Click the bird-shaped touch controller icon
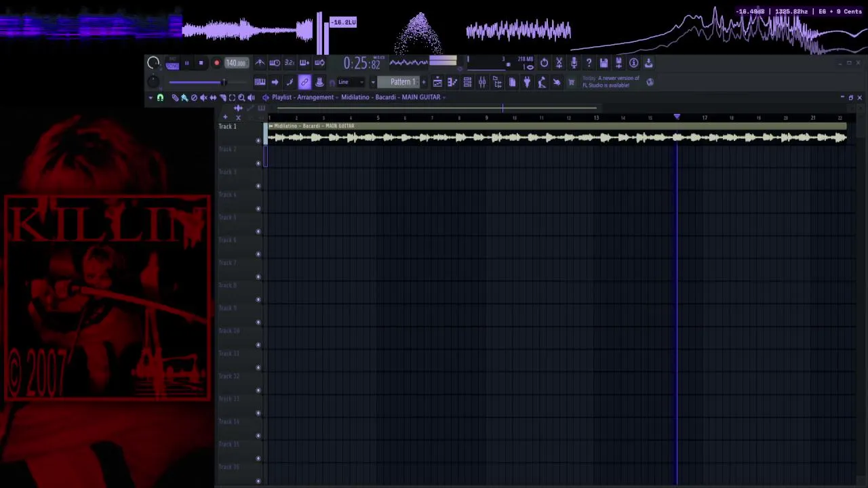 point(557,83)
